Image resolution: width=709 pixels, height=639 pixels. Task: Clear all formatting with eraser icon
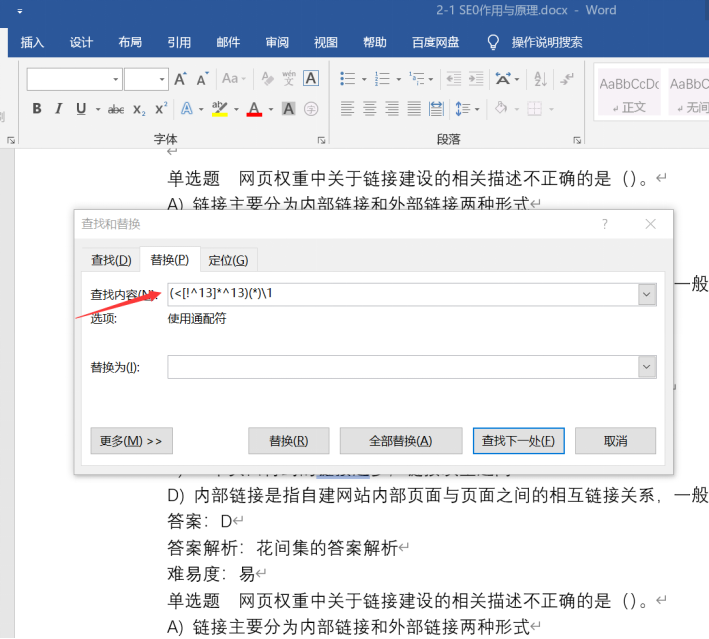267,79
